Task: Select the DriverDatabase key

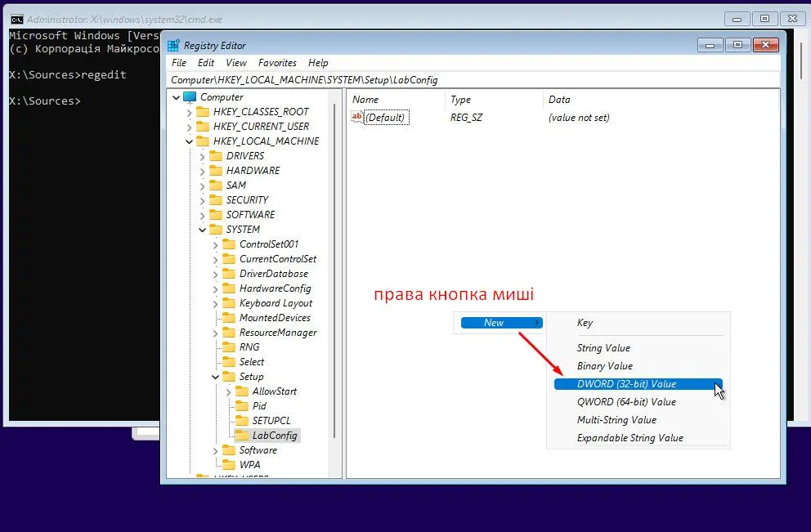Action: tap(274, 274)
